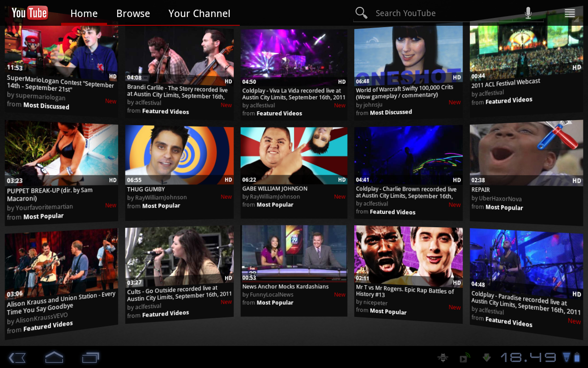Play the Coldplay Charlie Brown thumbnail
Screen dimensions: 588x368
coord(408,155)
